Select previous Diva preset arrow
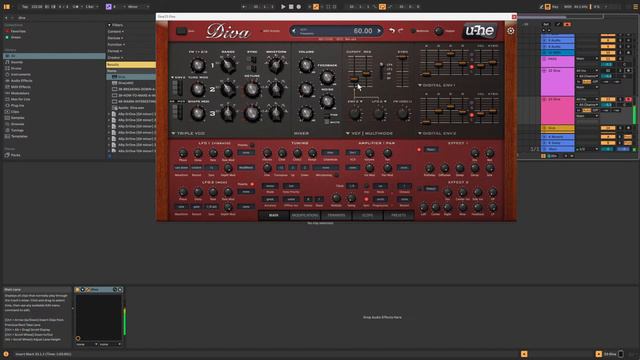Image resolution: width=640 pixels, height=360 pixels. click(294, 31)
